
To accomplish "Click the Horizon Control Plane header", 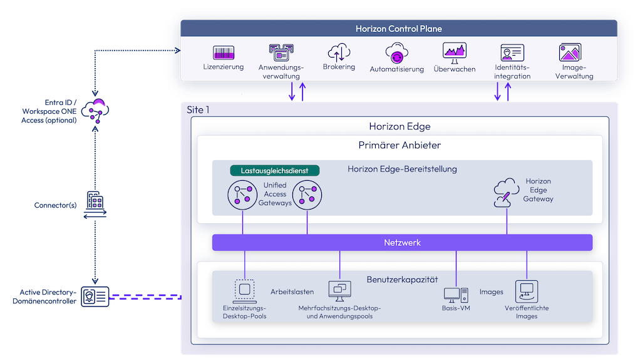I will (x=399, y=29).
